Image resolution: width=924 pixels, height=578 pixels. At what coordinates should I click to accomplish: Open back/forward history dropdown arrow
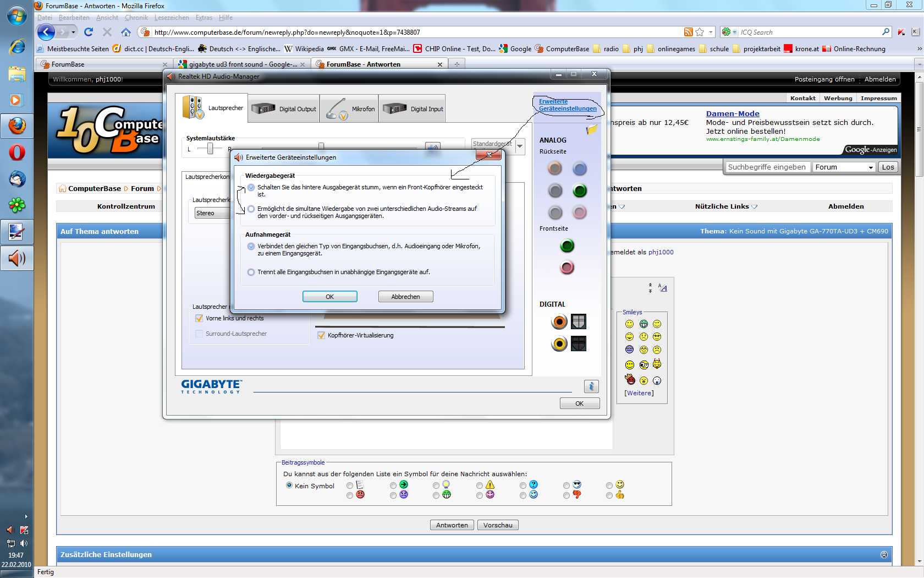click(73, 32)
